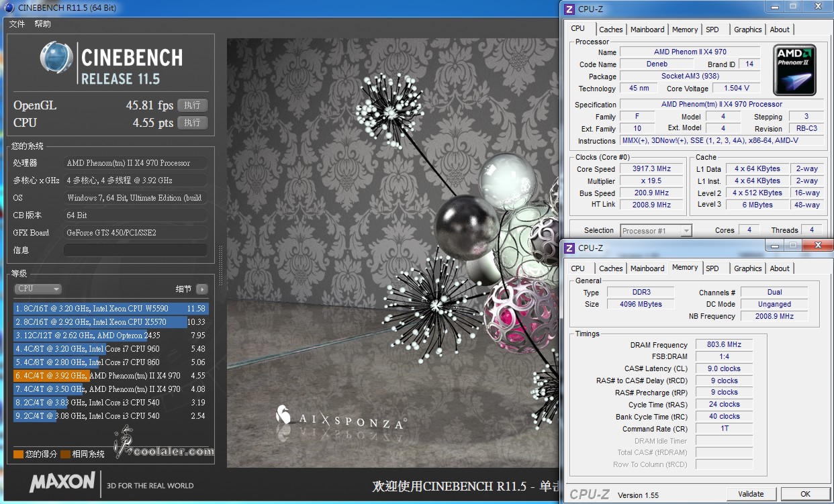
Task: Click the FSB:DRAM ratio value 1:4
Action: click(724, 356)
